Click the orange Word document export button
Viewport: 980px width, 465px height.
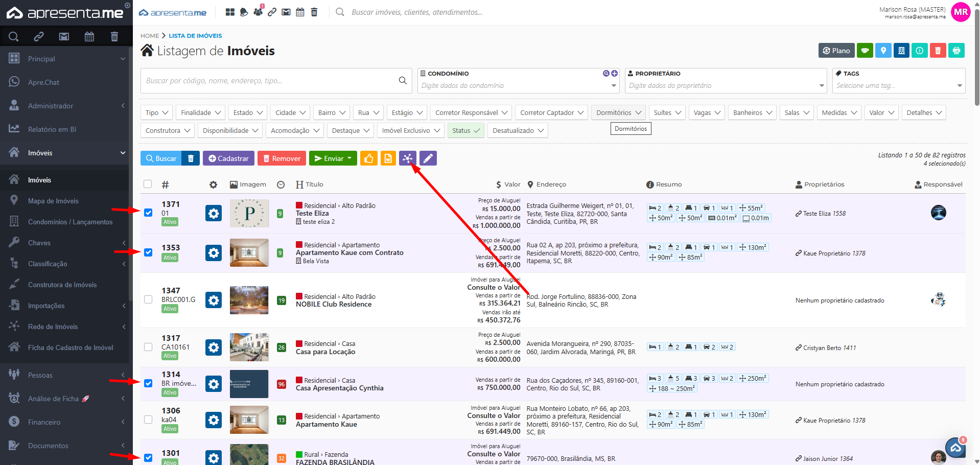[x=388, y=158]
